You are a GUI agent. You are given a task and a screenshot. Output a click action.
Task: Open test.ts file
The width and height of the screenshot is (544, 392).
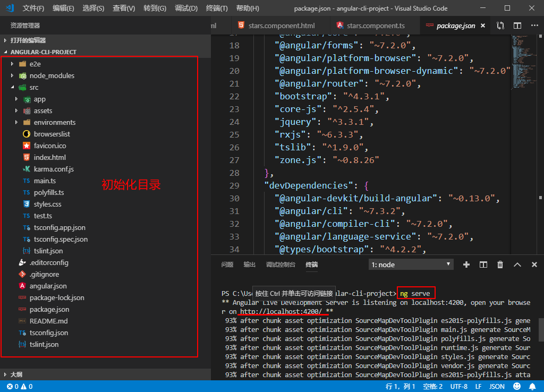pyautogui.click(x=42, y=216)
